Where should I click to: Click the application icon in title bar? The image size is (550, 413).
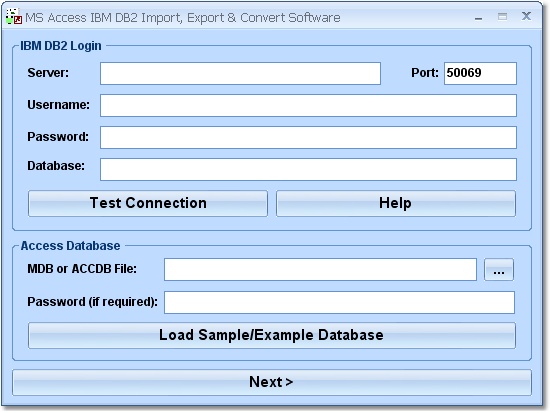(x=14, y=16)
